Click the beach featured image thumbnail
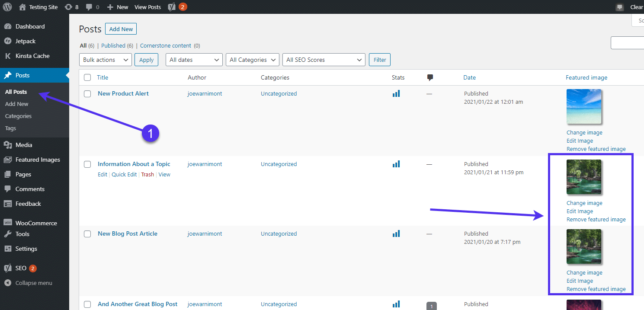Screen dimensions: 644x310 coord(584,107)
